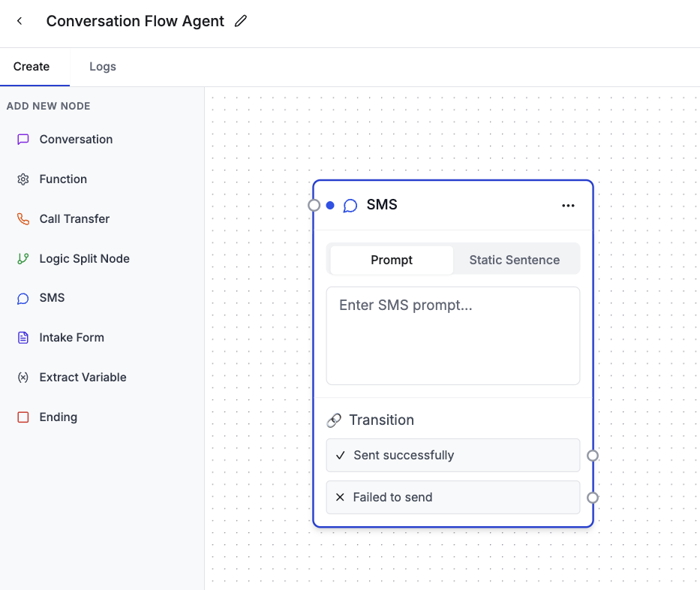Click the Conversation node speech bubble icon
The width and height of the screenshot is (700, 590).
23,140
